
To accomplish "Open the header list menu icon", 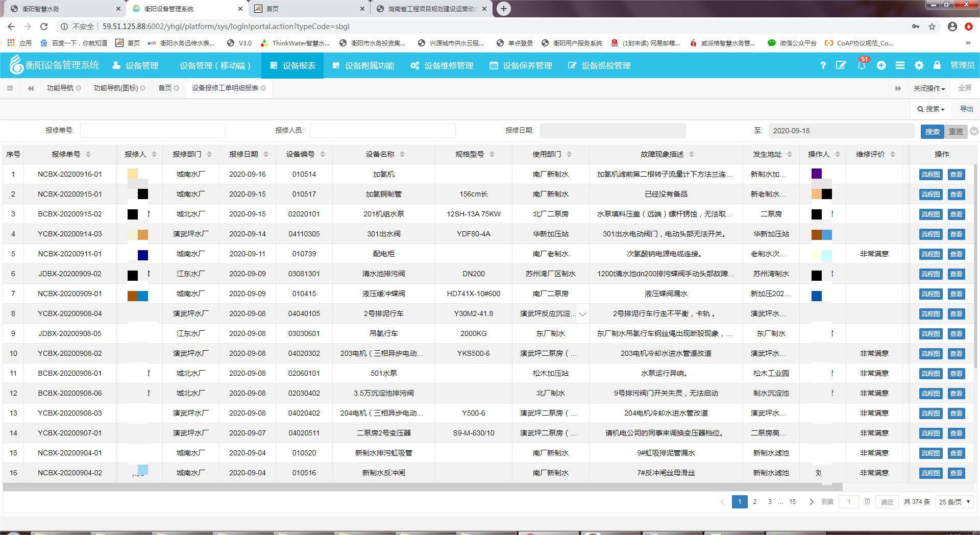I will (x=900, y=65).
